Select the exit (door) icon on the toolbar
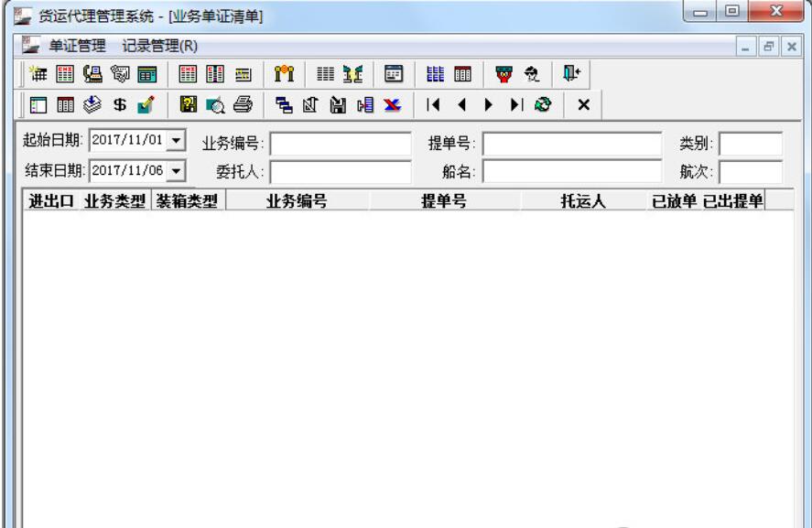The image size is (812, 528). pyautogui.click(x=569, y=71)
